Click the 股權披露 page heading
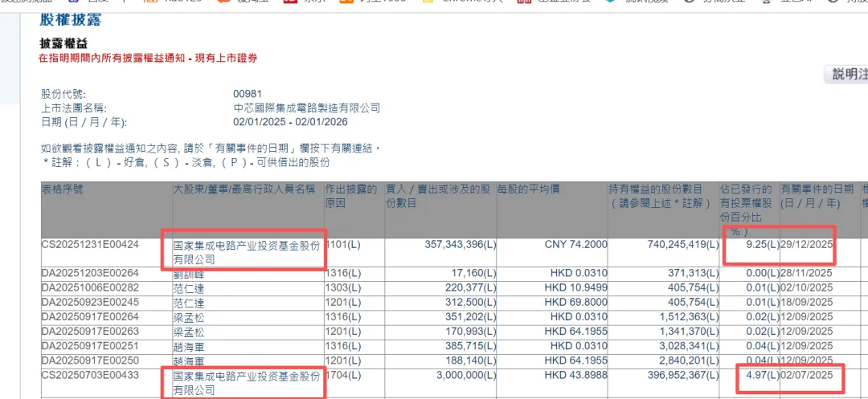 pyautogui.click(x=70, y=20)
